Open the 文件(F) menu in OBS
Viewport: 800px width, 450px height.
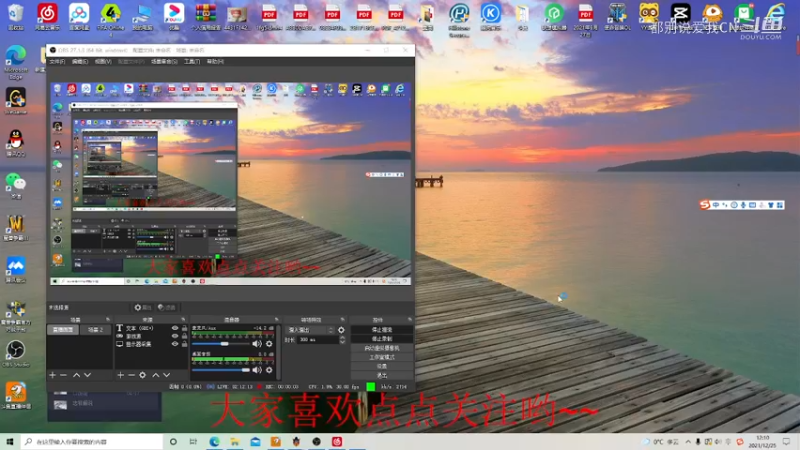point(57,61)
